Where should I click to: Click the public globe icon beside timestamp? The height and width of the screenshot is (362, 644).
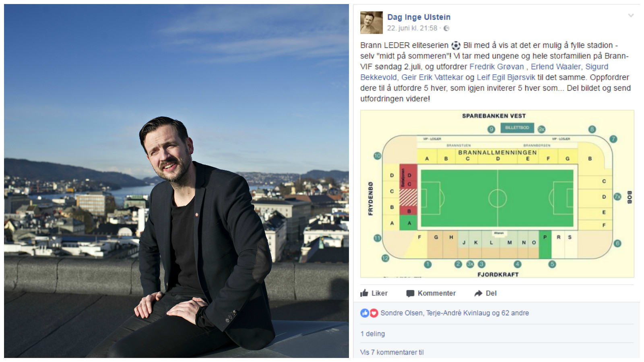tap(446, 28)
